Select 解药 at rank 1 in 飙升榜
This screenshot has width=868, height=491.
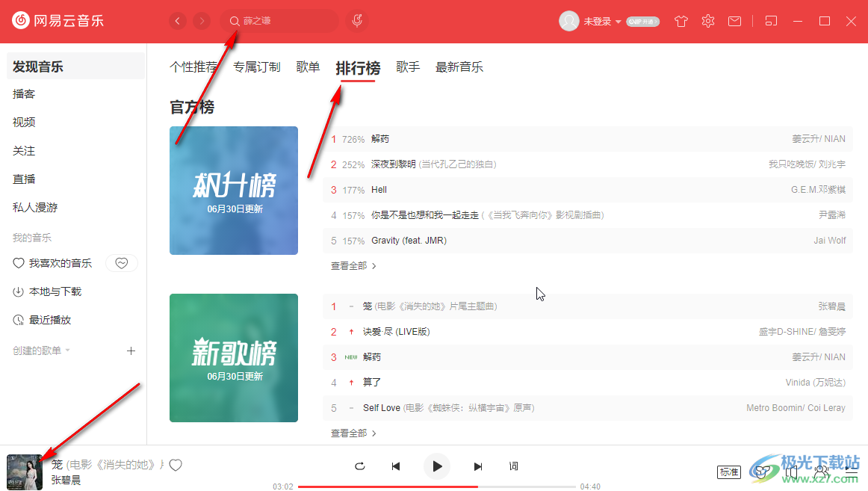click(380, 139)
